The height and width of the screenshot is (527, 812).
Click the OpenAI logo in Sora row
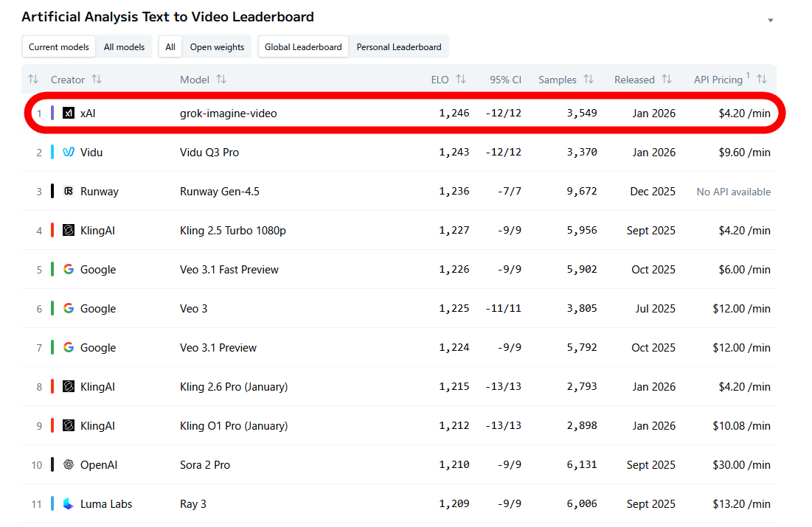pos(69,465)
